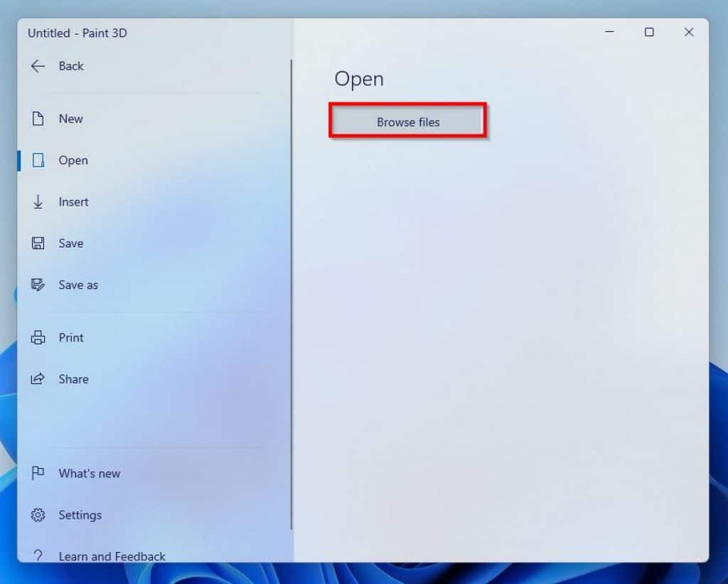Click the Print printer icon

point(38,337)
